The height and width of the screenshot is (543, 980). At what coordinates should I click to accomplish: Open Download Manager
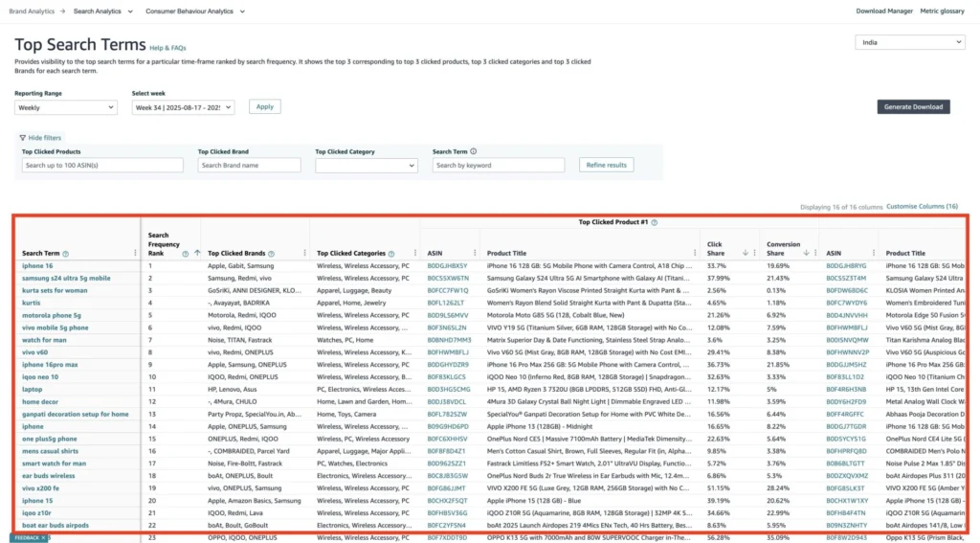pyautogui.click(x=884, y=11)
